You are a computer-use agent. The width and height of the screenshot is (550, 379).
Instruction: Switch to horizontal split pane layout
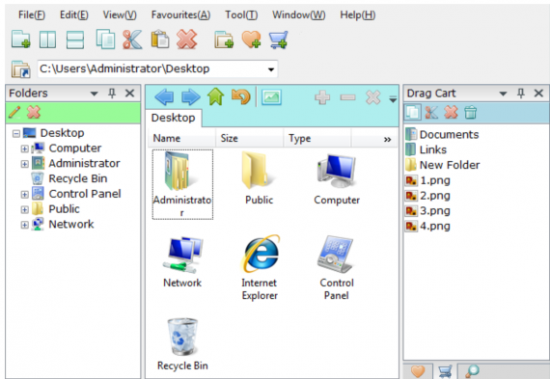point(75,39)
